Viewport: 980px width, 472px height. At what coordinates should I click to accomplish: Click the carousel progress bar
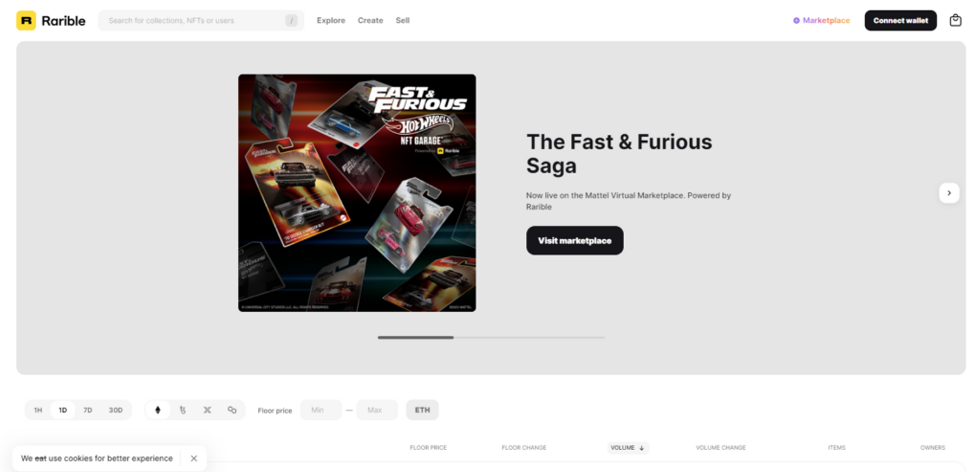pos(491,337)
